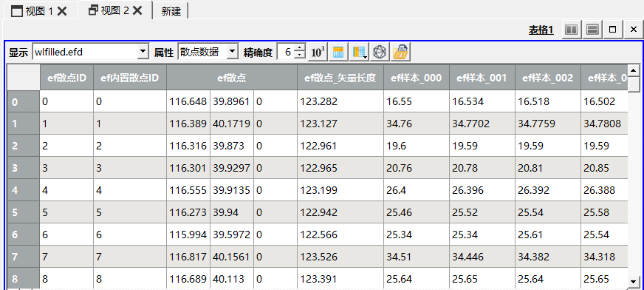Click cell 123.526 in row 7
This screenshot has height=290, width=644.
[x=340, y=257]
